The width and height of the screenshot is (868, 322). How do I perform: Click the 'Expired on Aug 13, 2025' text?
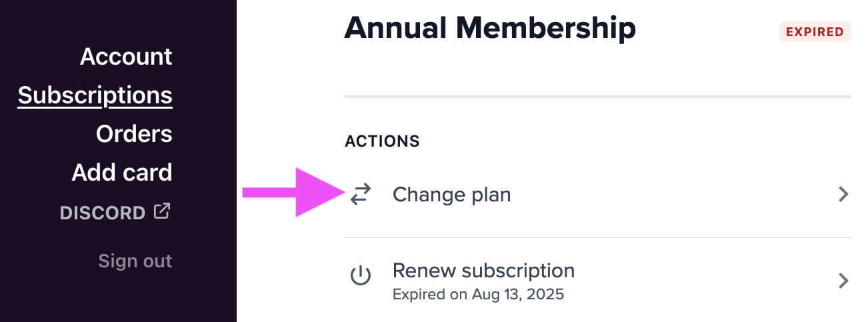tap(478, 294)
